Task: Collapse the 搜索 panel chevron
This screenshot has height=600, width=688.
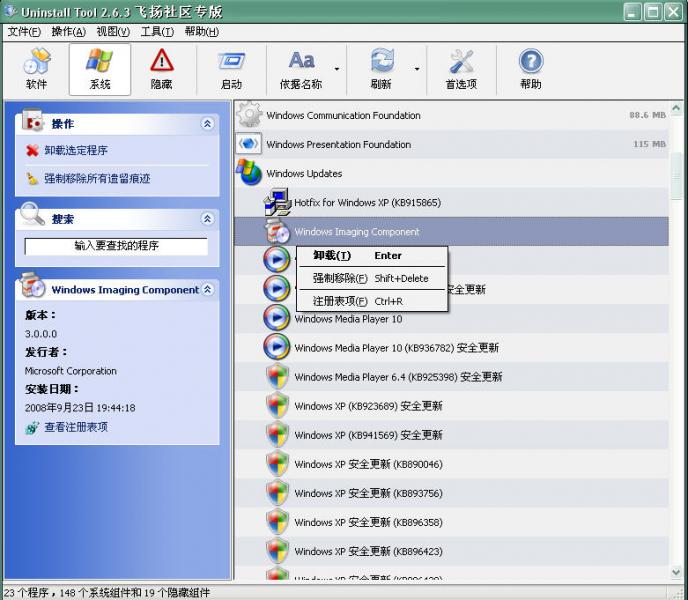Action: (207, 219)
